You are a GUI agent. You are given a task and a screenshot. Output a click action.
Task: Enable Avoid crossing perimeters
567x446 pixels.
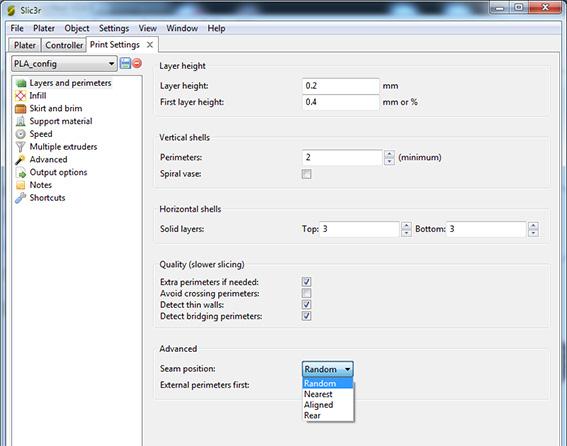[306, 293]
